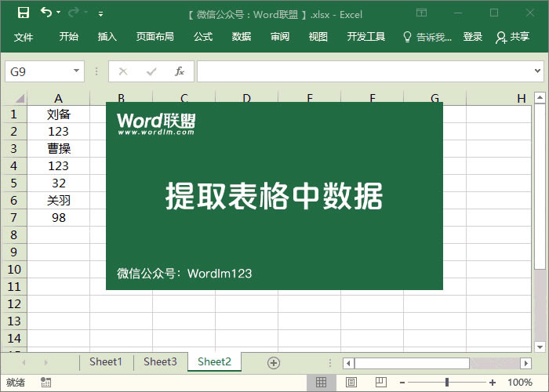This screenshot has width=549, height=392.
Task: Click vertical scrollbar up arrow
Action: click(x=540, y=98)
